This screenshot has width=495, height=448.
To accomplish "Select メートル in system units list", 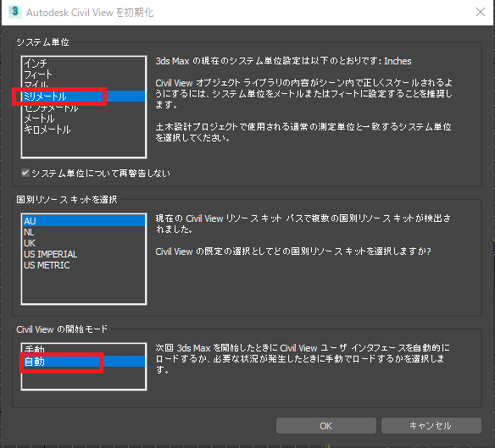I will pos(84,119).
